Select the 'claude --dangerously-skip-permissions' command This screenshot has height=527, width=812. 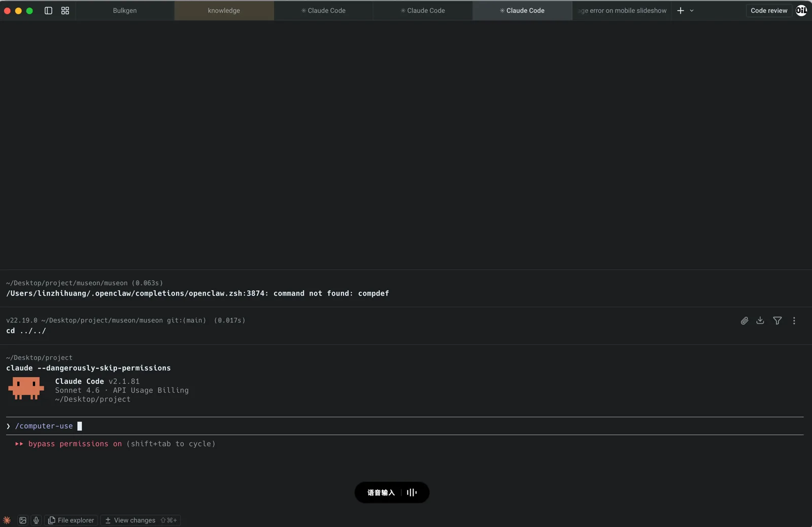(x=88, y=368)
